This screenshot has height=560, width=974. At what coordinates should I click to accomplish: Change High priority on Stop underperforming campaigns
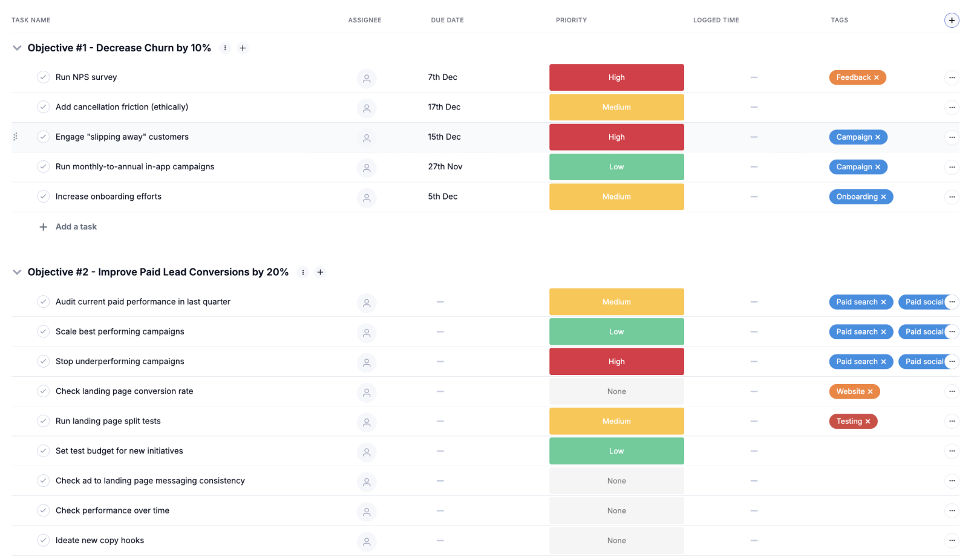616,362
